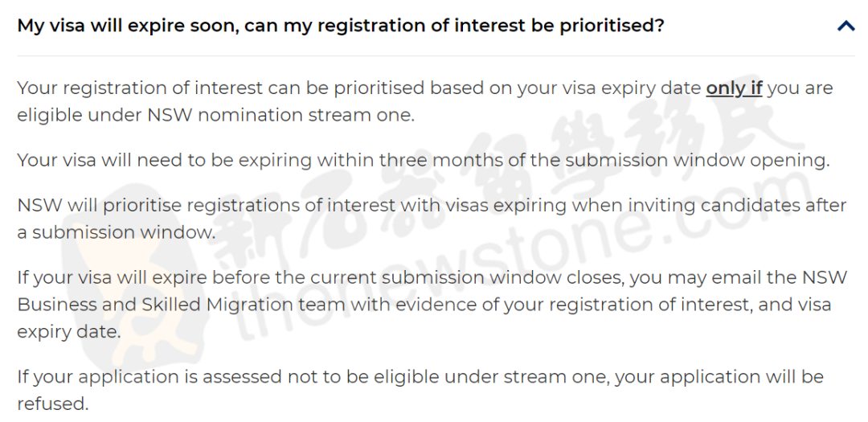The height and width of the screenshot is (422, 868).
Task: Collapse the FAQ with the chevron arrow
Action: (845, 26)
